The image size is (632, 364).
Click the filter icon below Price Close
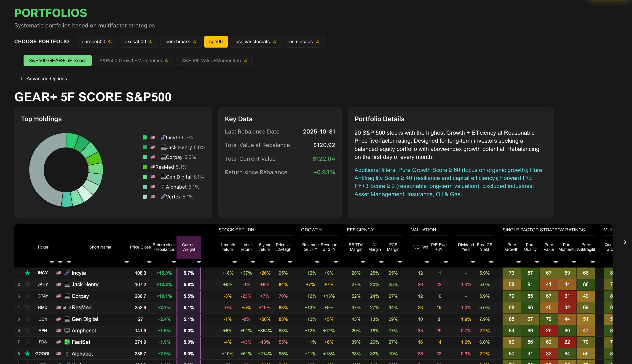coord(126,263)
